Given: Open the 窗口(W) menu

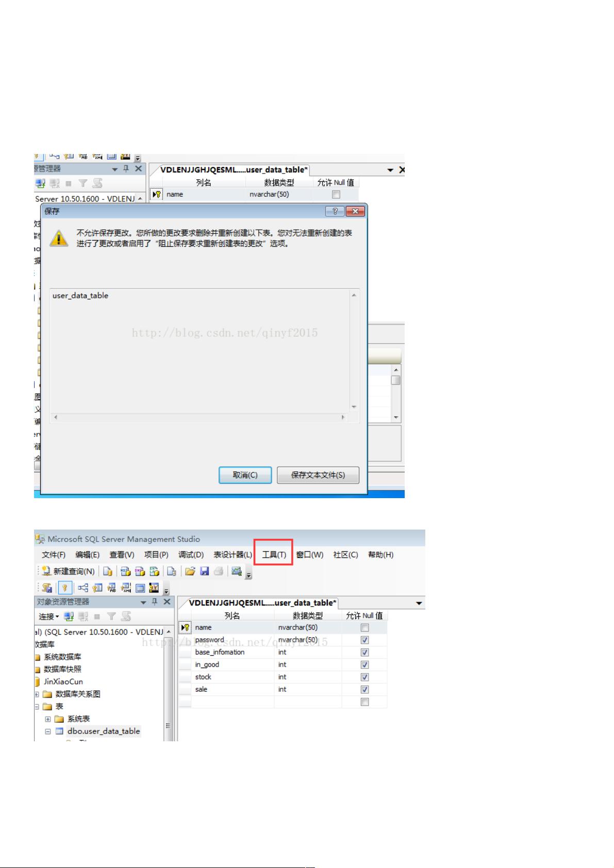Looking at the screenshot, I should (310, 555).
